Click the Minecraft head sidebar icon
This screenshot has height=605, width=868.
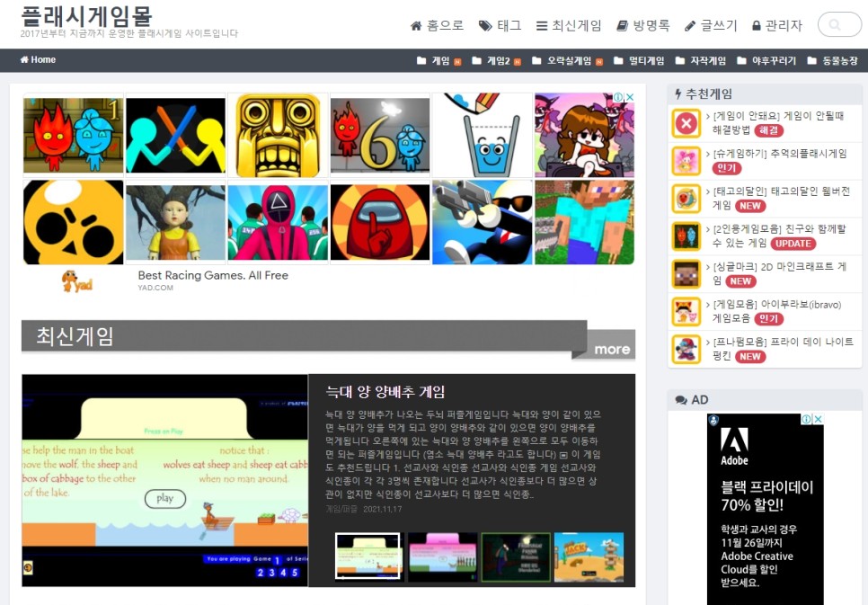pyautogui.click(x=686, y=273)
